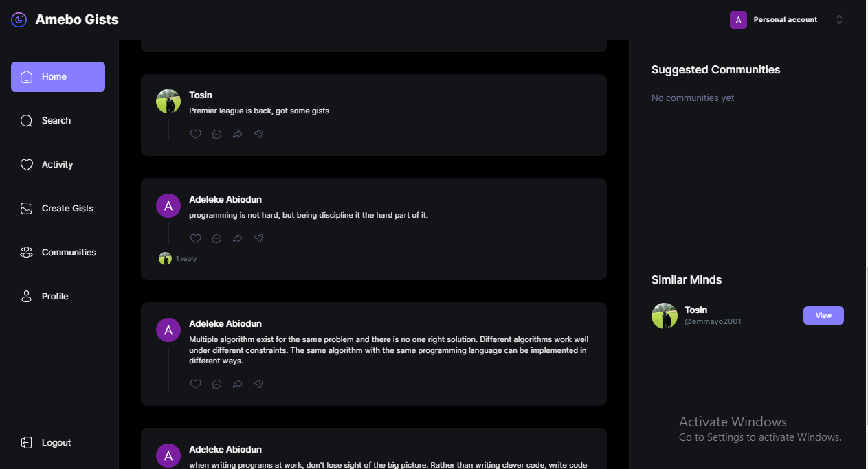Like the Multiple algorithm gist
Viewport: 868px width, 469px height.
[x=196, y=384]
